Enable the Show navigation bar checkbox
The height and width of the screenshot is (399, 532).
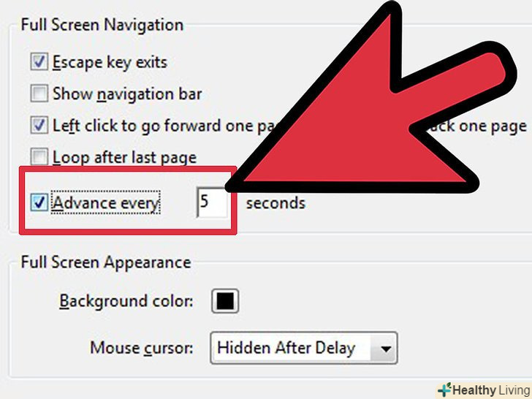pos(39,94)
